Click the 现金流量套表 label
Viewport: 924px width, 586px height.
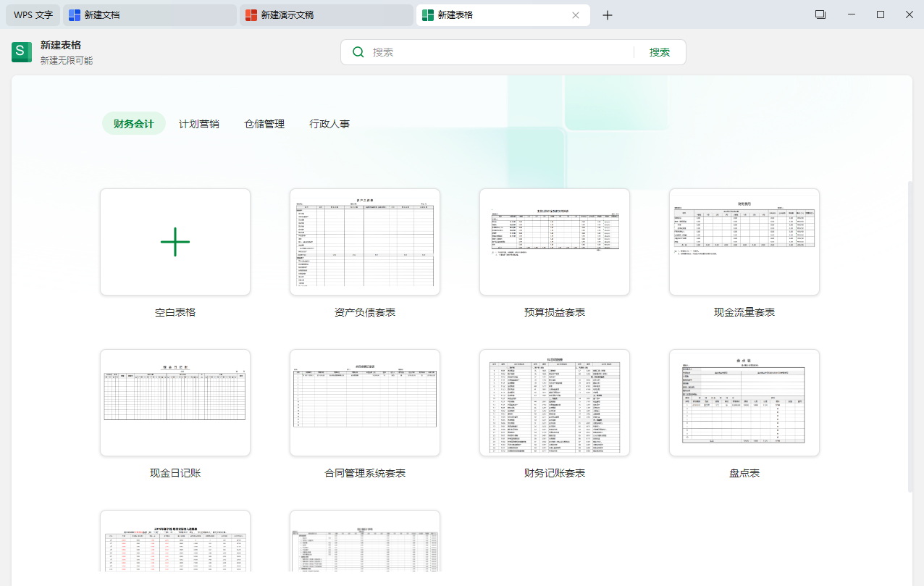pos(744,312)
